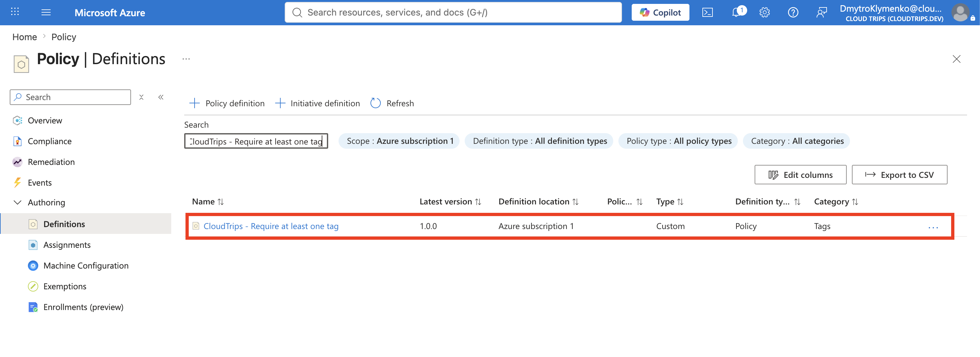This screenshot has width=980, height=357.
Task: Open Enrollments (preview) in the side menu
Action: click(x=83, y=307)
